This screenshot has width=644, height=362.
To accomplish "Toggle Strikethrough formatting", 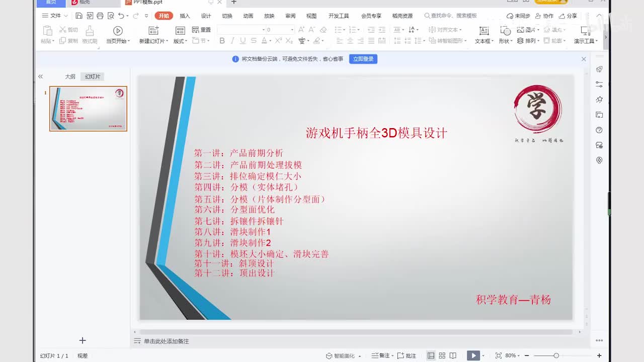I will 254,41.
